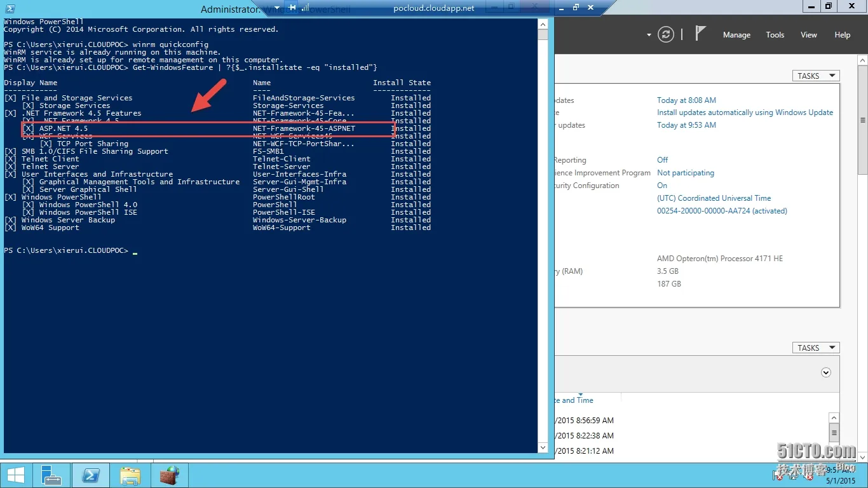The height and width of the screenshot is (488, 868).
Task: Click the connection quality signal icon
Action: tap(305, 8)
